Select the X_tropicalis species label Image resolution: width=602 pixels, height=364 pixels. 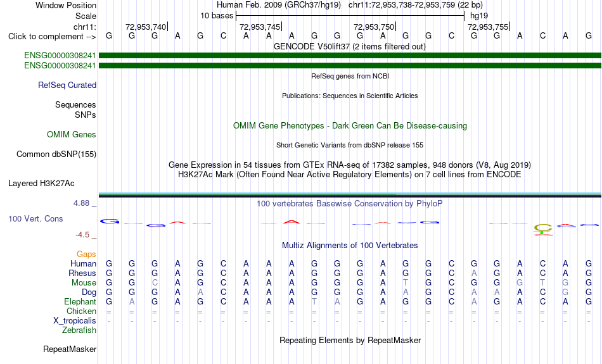(x=75, y=321)
